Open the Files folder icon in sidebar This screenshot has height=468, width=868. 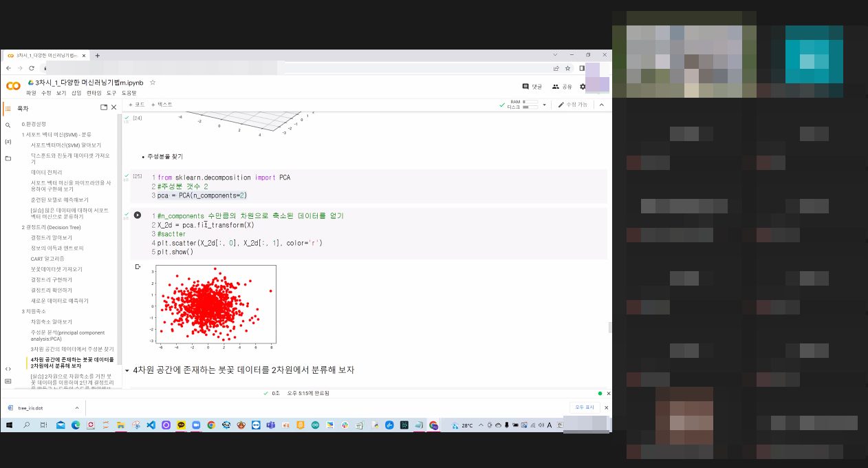pos(8,158)
